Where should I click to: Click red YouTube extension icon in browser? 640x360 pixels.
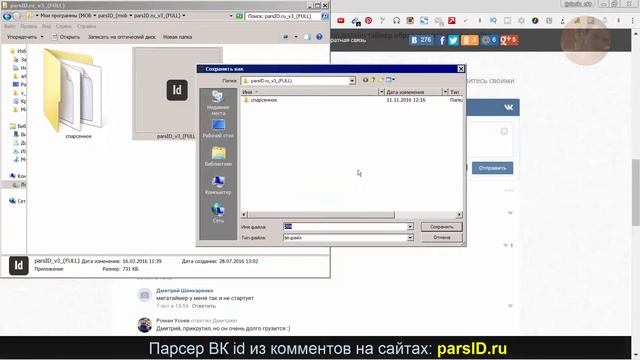(341, 20)
